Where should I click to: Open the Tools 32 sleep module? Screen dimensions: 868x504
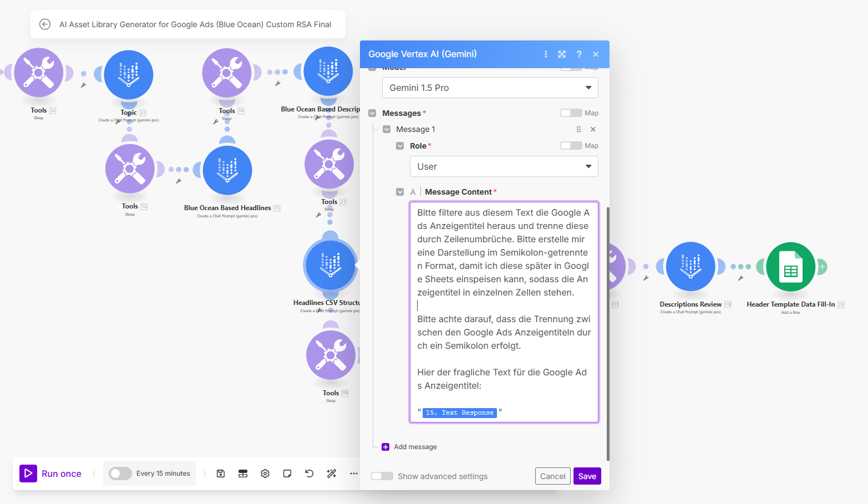click(39, 73)
